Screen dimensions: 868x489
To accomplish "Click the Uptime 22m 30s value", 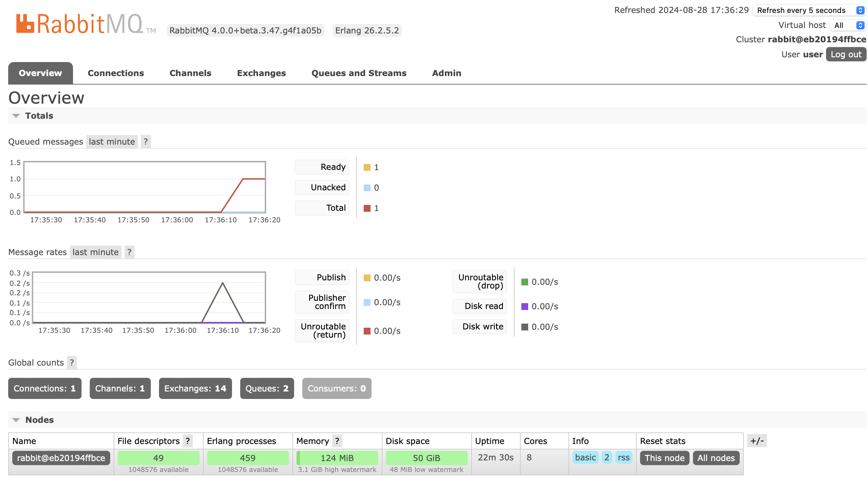I will 495,457.
